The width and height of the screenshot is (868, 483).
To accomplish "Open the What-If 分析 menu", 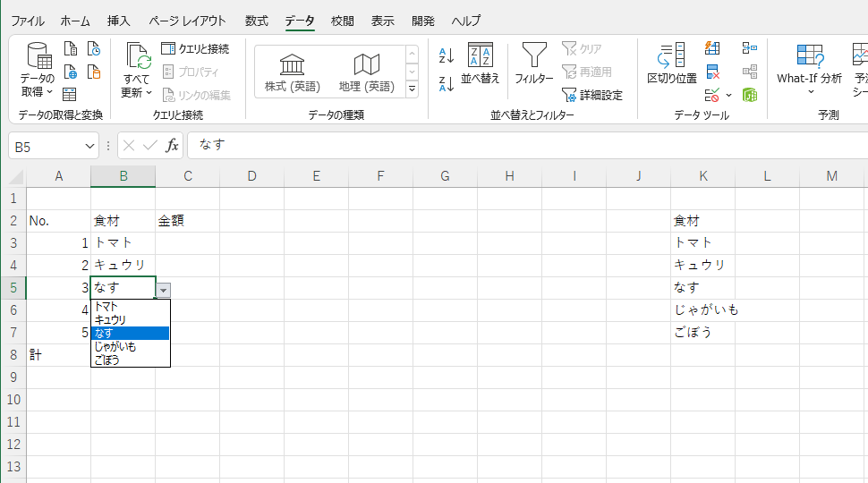I will pyautogui.click(x=809, y=69).
